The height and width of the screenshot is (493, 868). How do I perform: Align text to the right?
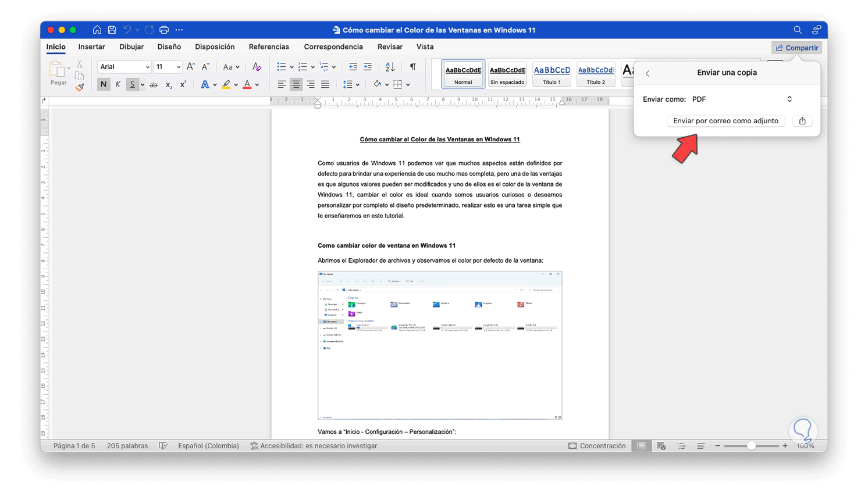[311, 85]
